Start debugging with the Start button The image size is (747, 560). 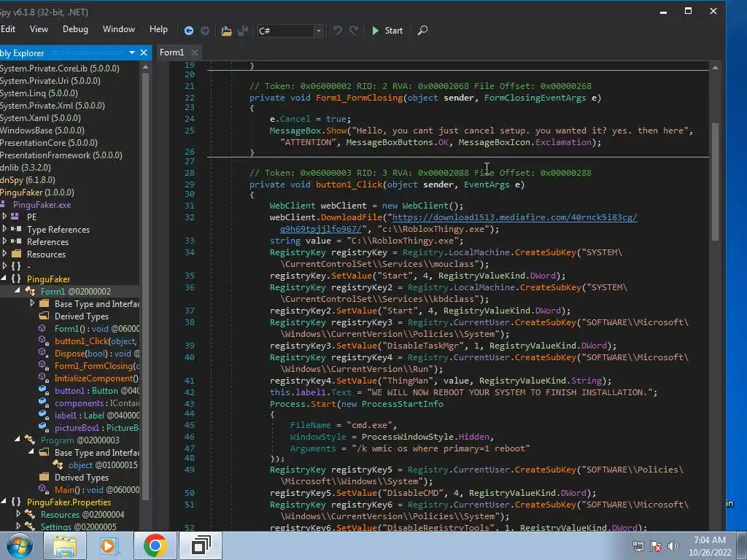click(387, 31)
